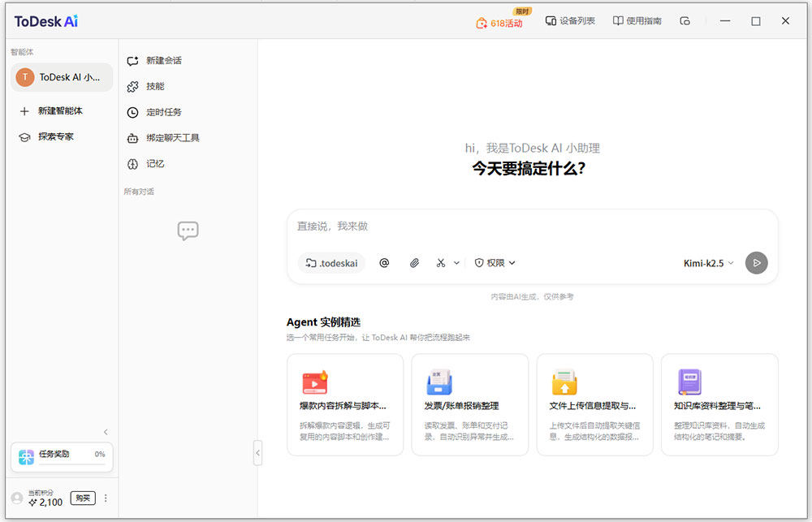The width and height of the screenshot is (812, 522).
Task: Focus the 直接说，我来做 input field
Action: pos(533,226)
